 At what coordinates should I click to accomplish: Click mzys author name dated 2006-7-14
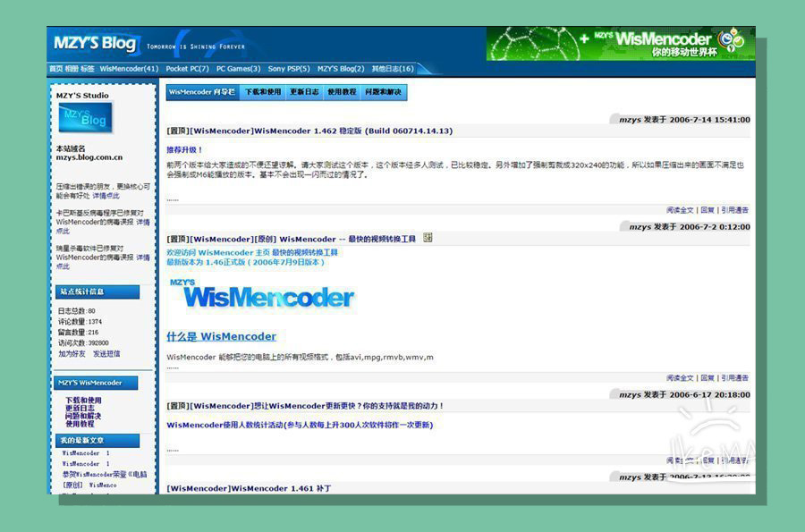pyautogui.click(x=630, y=120)
